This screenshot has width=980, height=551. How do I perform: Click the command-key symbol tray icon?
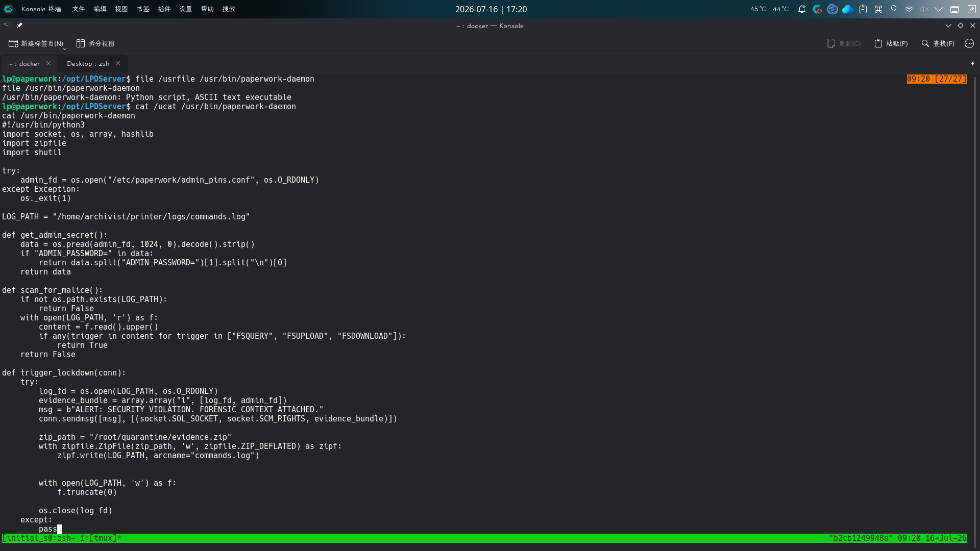pyautogui.click(x=878, y=9)
